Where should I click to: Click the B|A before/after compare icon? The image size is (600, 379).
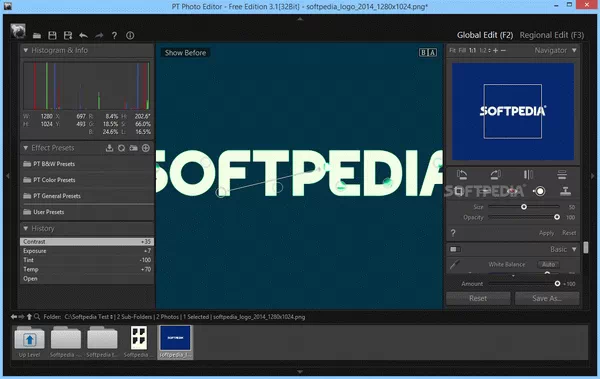[x=428, y=52]
